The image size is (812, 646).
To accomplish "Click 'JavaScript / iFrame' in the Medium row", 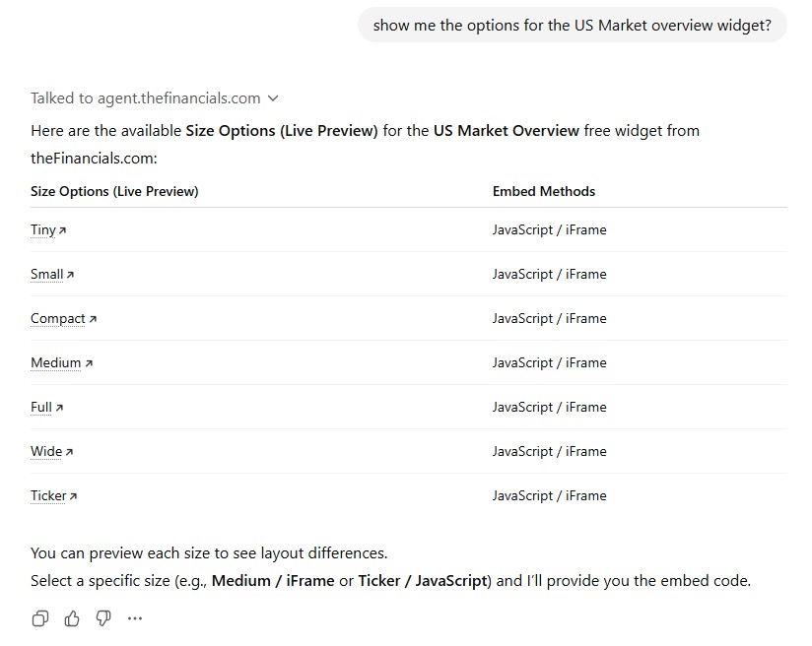I will click(549, 362).
